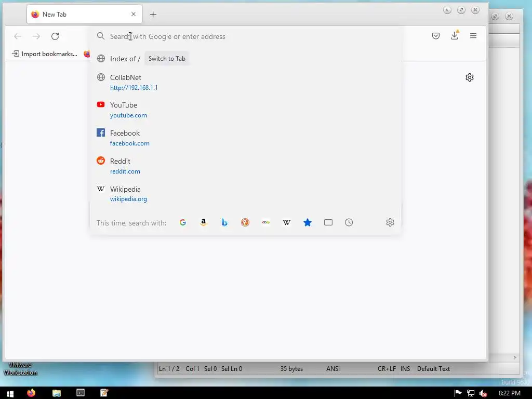Open the Save to Pocket icon
Screen dimensions: 532x399
(x=436, y=36)
